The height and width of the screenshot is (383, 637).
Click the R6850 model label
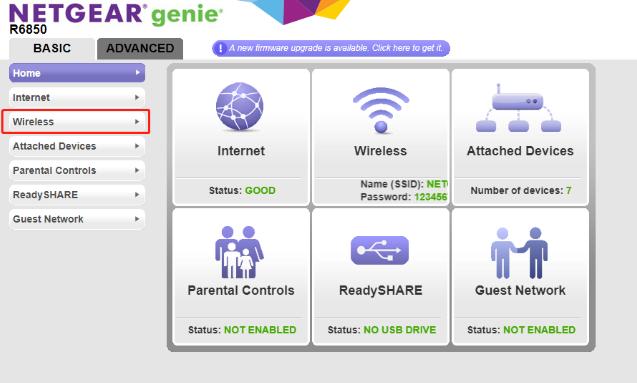pyautogui.click(x=28, y=29)
